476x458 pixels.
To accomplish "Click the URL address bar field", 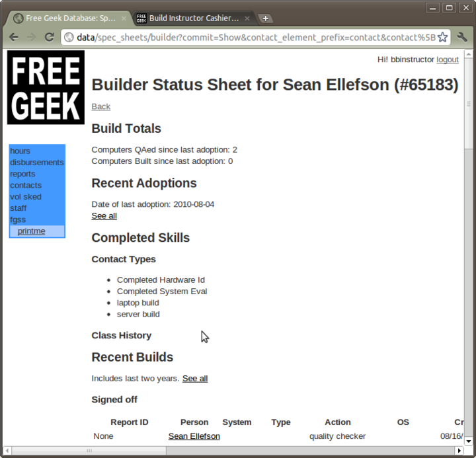I will [251, 37].
